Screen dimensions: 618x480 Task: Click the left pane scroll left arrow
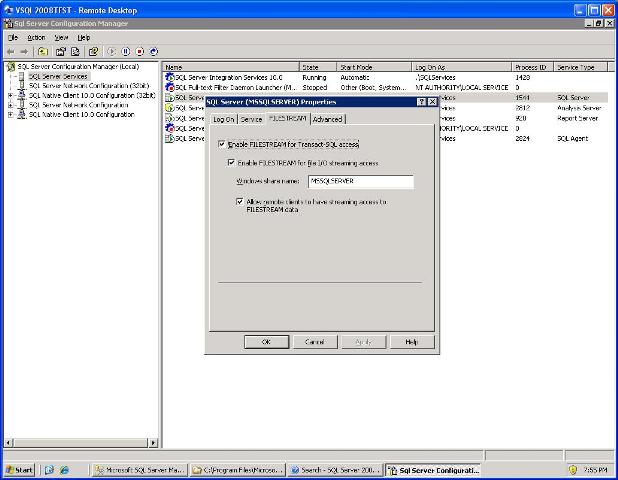coord(8,443)
